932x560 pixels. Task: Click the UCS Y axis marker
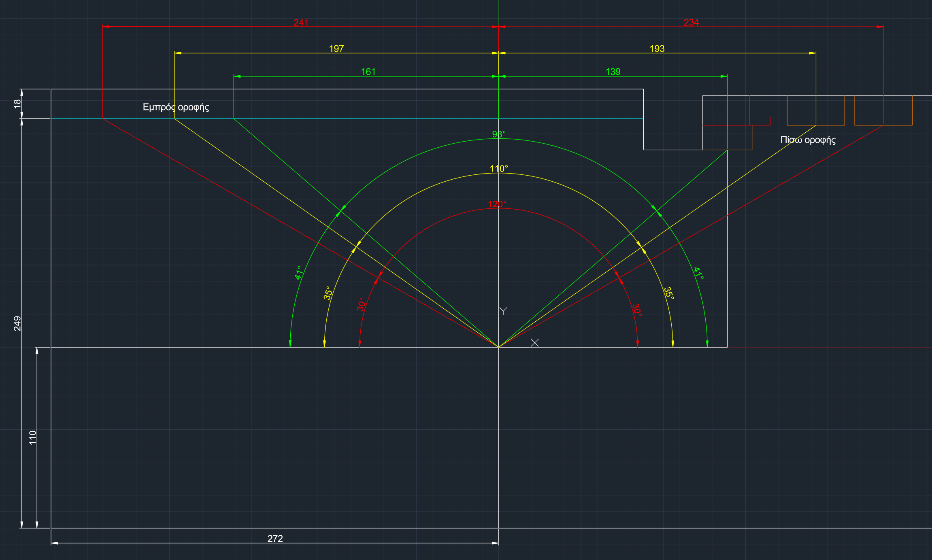503,311
